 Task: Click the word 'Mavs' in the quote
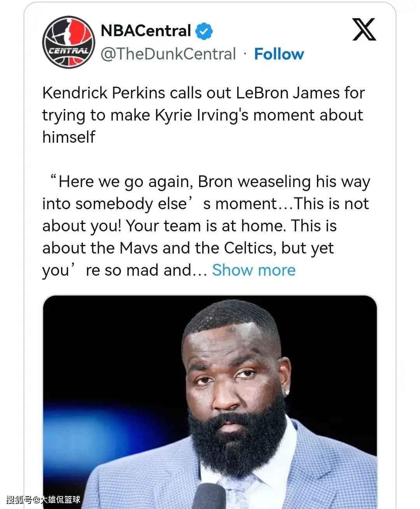[x=139, y=248]
